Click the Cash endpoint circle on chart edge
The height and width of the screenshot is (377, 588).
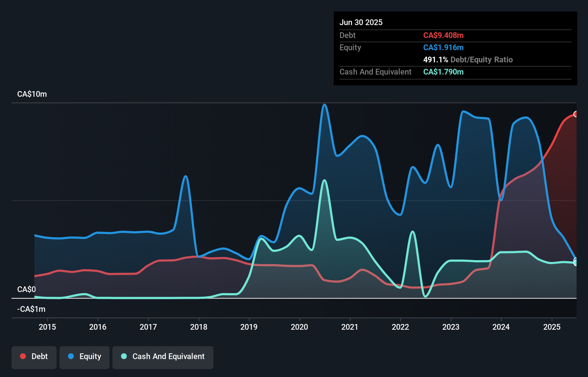point(575,264)
